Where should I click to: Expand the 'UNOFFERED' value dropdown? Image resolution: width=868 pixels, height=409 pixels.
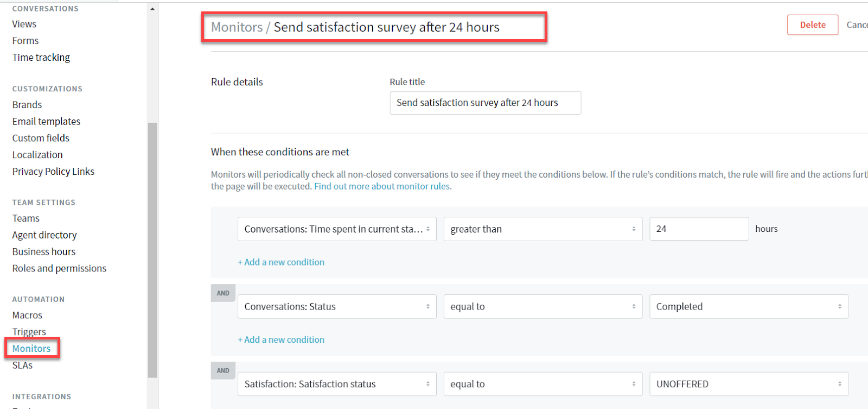[749, 384]
